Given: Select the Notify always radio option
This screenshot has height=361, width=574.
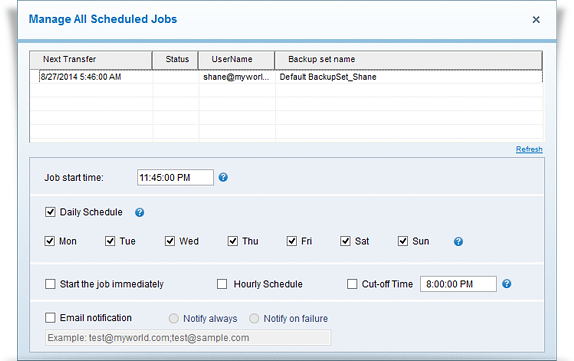Looking at the screenshot, I should 174,318.
